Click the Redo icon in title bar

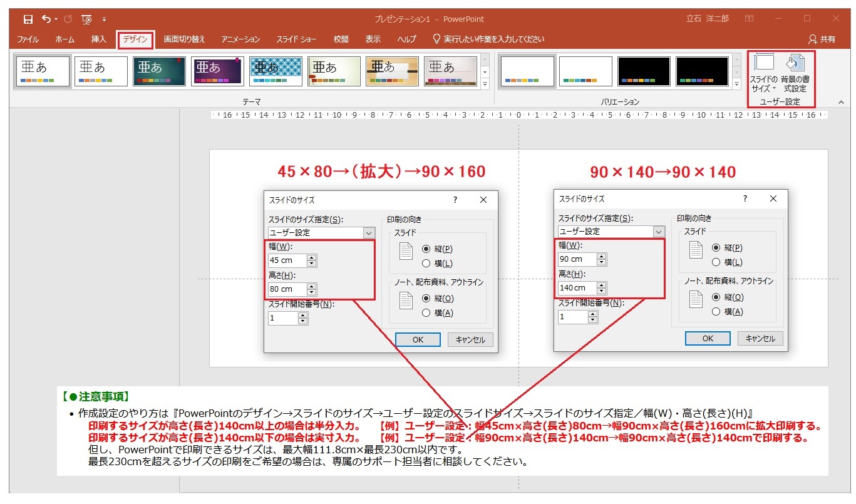pos(68,19)
